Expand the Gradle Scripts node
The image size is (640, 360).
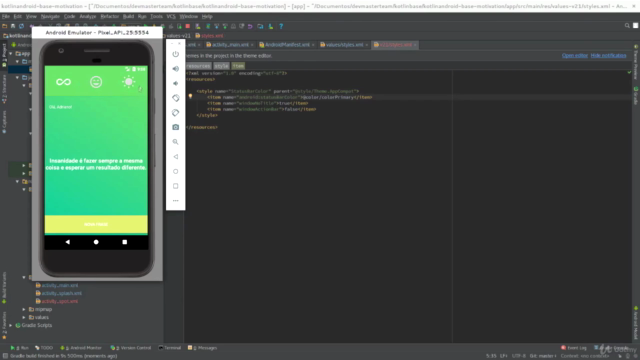click(x=11, y=325)
